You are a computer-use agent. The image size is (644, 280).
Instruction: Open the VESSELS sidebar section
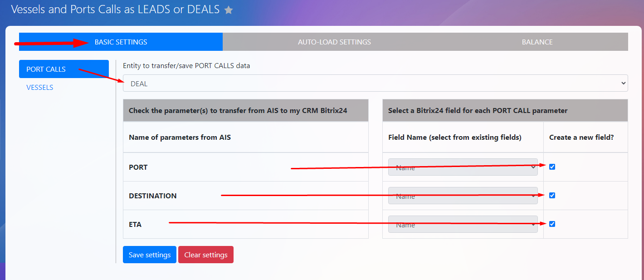point(40,87)
